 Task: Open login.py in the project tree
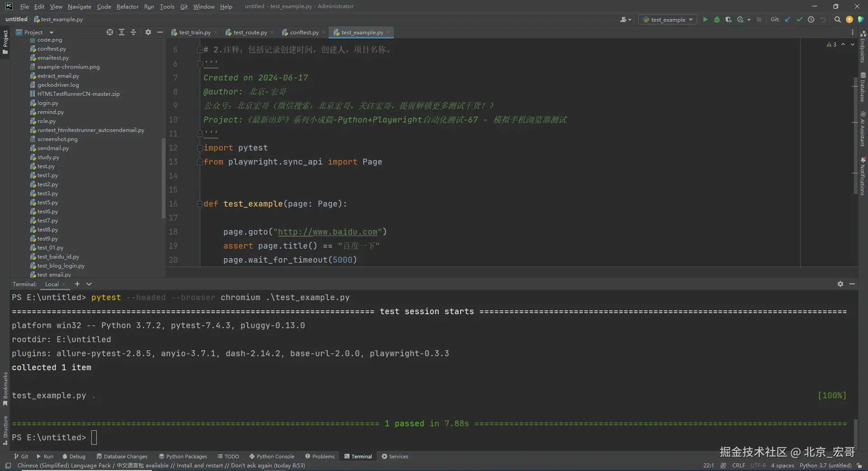[x=48, y=103]
